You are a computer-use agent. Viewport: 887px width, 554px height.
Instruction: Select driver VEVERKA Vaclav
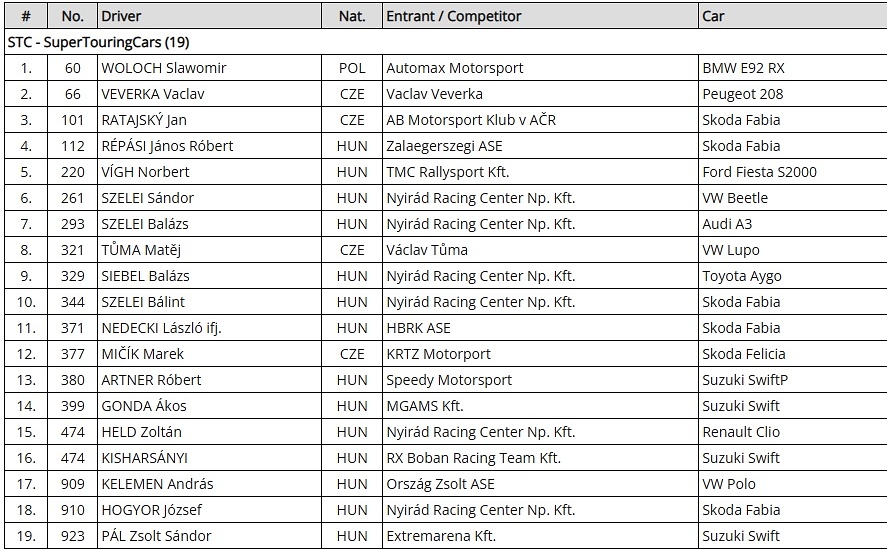pyautogui.click(x=153, y=94)
